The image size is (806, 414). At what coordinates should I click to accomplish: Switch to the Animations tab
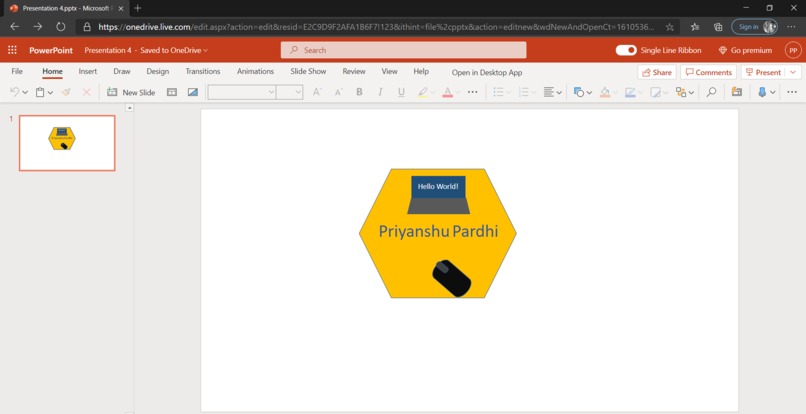[255, 71]
